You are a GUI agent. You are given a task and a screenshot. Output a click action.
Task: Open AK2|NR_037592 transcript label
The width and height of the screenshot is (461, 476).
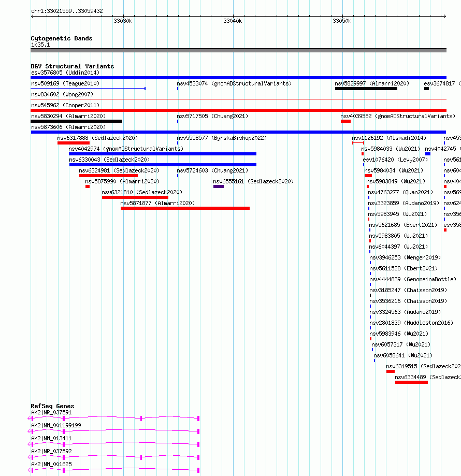(x=51, y=452)
